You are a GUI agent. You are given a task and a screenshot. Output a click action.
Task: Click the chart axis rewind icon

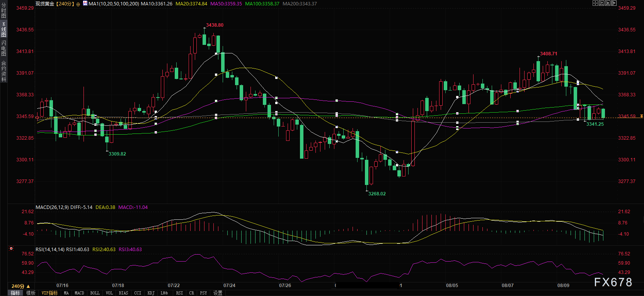[x=601, y=3]
